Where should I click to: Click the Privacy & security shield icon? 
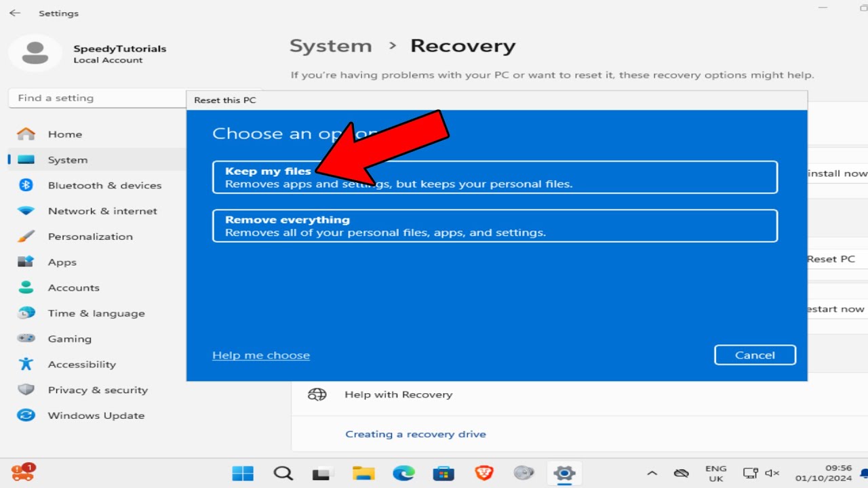[26, 390]
